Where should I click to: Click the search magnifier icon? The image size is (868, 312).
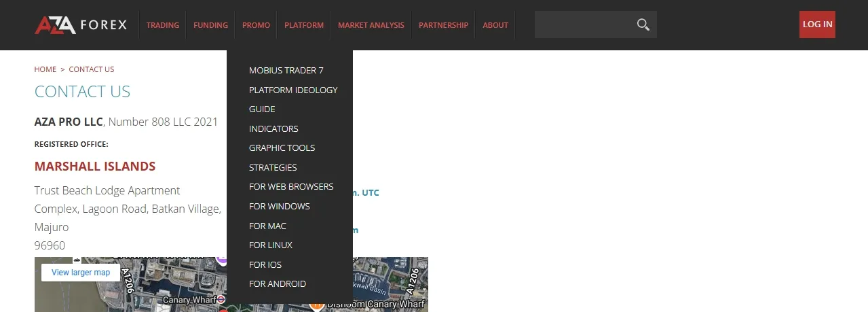pyautogui.click(x=643, y=25)
